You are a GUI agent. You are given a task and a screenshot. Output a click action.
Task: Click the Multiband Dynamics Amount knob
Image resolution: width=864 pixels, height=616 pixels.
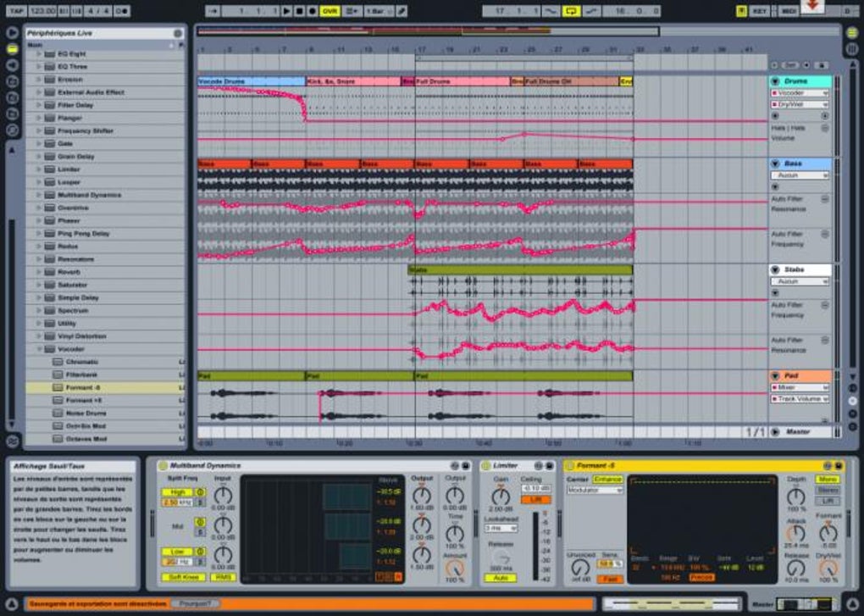(x=455, y=568)
